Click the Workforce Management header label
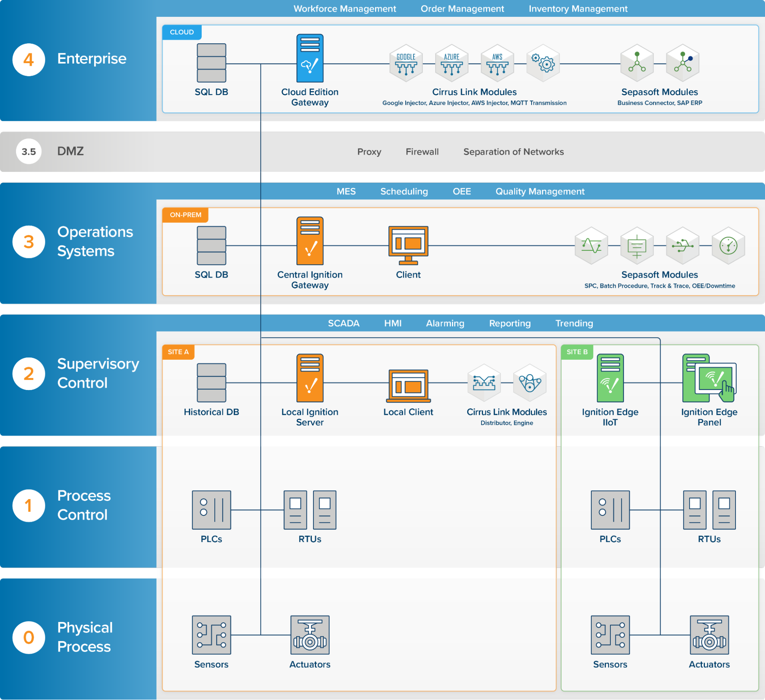Image resolution: width=765 pixels, height=700 pixels. point(344,8)
